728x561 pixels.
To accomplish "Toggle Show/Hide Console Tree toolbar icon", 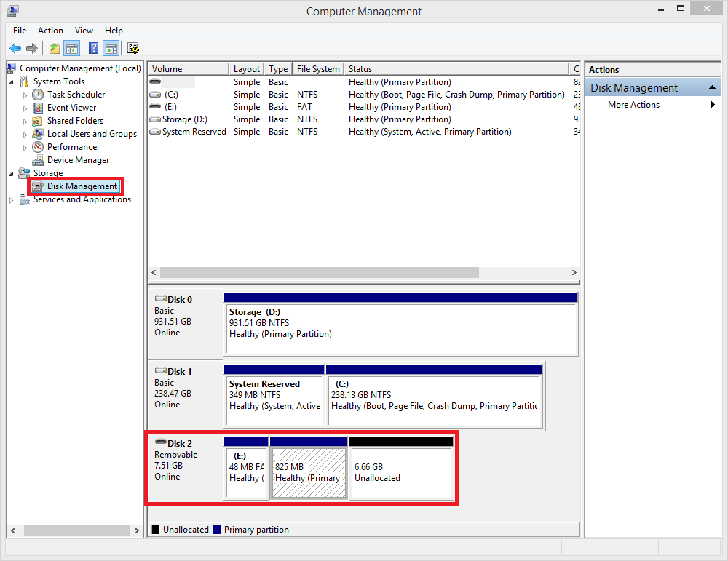I will (71, 49).
